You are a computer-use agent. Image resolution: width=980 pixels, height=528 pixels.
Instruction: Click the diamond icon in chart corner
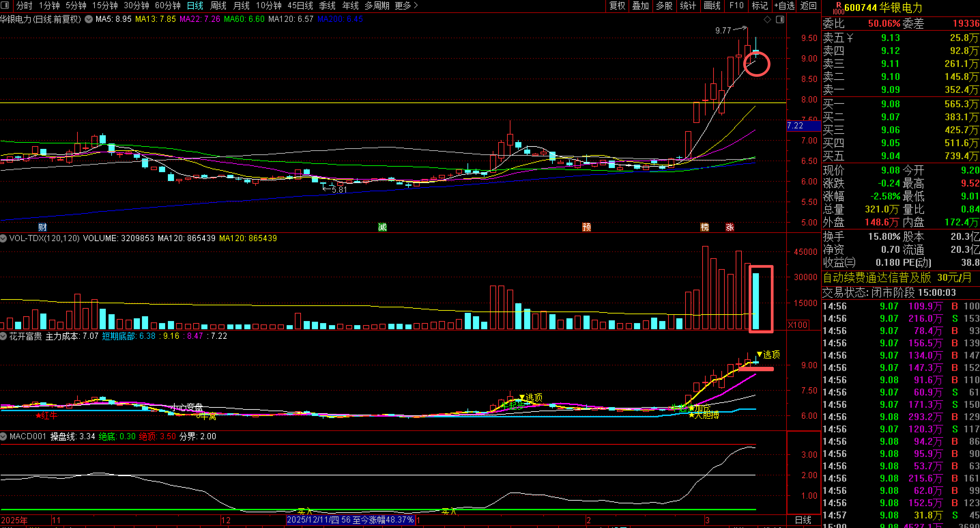[767, 19]
